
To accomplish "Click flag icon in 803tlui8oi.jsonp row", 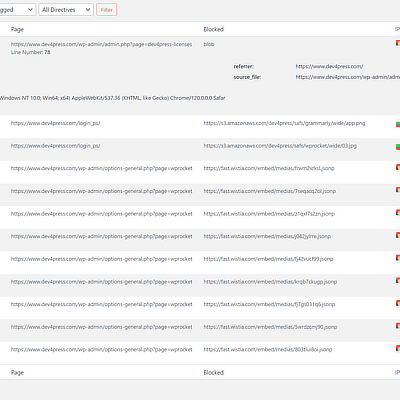I will (x=398, y=348).
